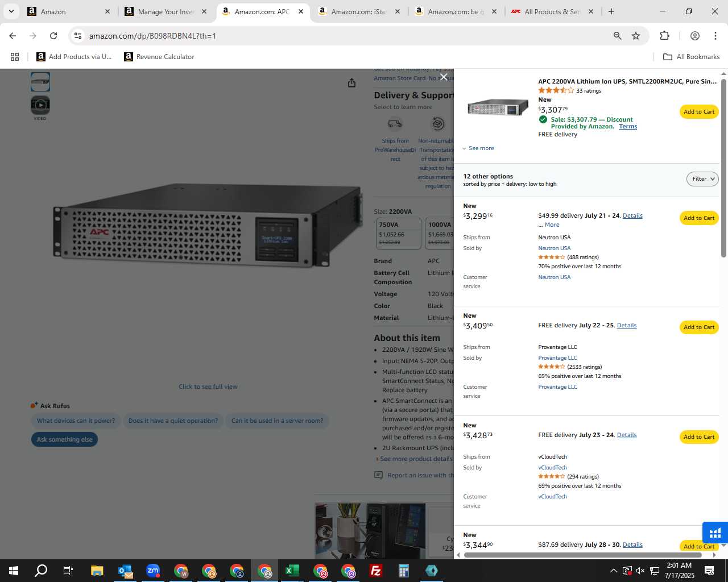Select the product video thumbnail
Viewport: 728px width, 582px height.
[x=40, y=105]
